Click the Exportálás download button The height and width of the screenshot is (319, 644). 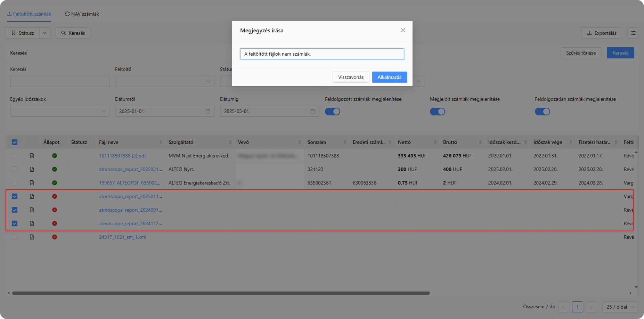(x=602, y=33)
